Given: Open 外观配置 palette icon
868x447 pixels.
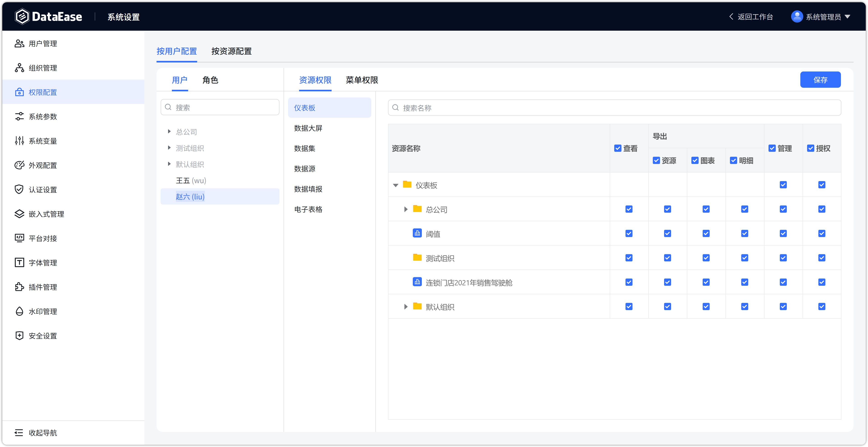Looking at the screenshot, I should coord(19,165).
